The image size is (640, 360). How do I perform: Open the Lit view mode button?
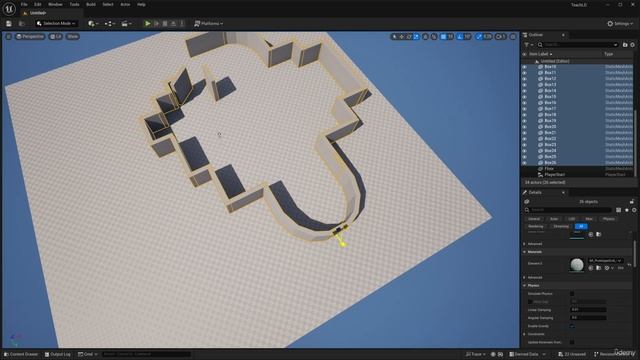(x=56, y=37)
